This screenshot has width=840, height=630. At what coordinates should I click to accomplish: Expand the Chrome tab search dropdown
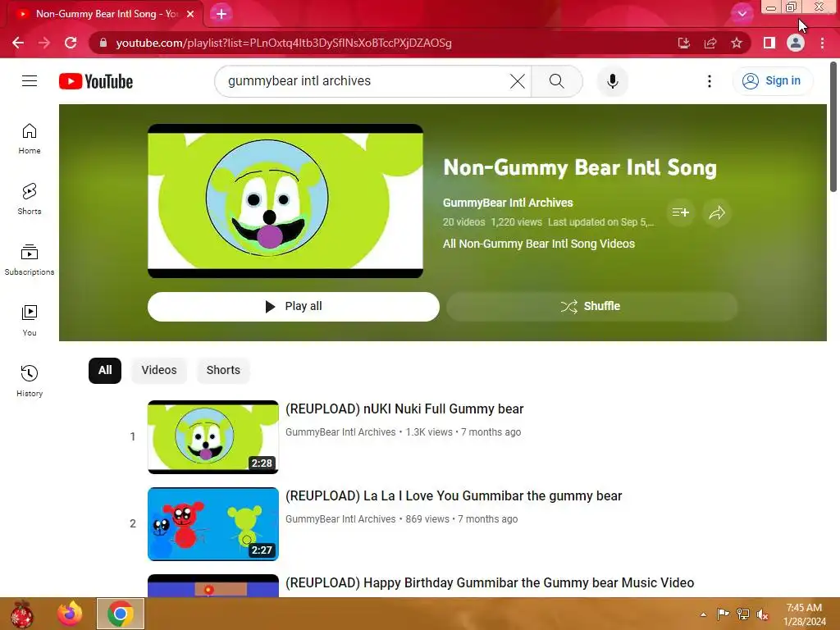(742, 14)
